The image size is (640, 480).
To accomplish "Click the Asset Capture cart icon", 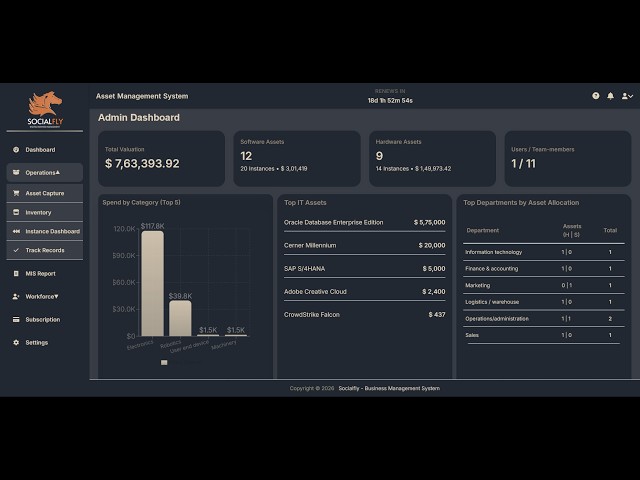I will pyautogui.click(x=16, y=193).
